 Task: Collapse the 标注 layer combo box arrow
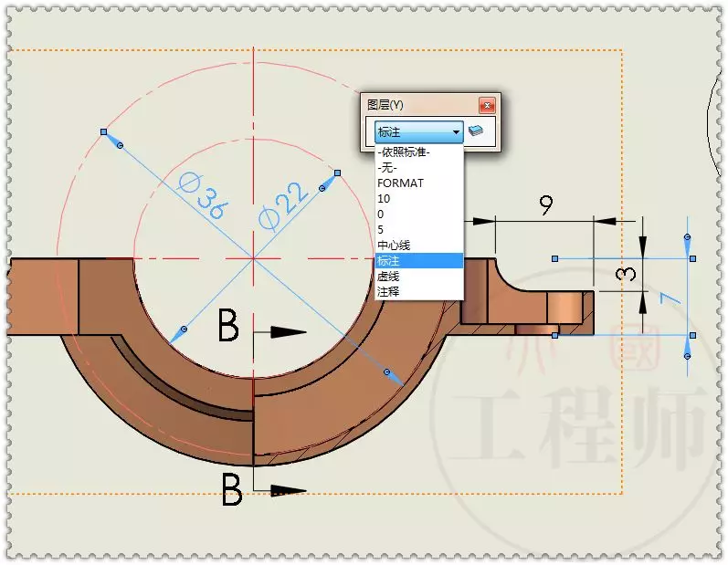[456, 132]
